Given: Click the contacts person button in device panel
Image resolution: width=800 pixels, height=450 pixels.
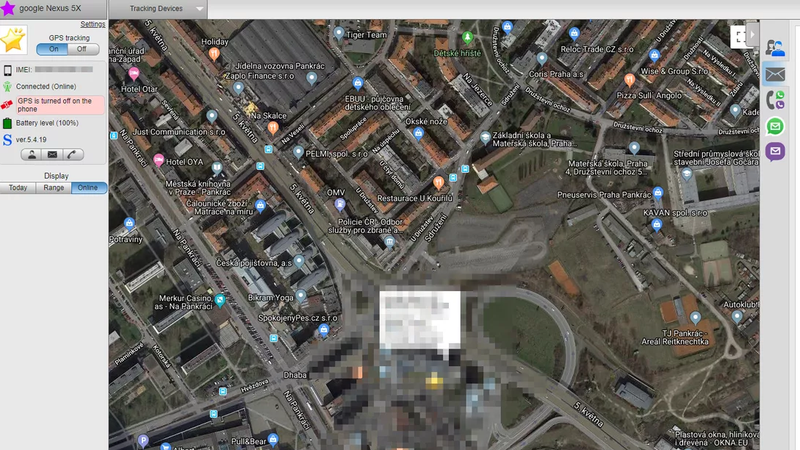Looking at the screenshot, I should pos(32,155).
